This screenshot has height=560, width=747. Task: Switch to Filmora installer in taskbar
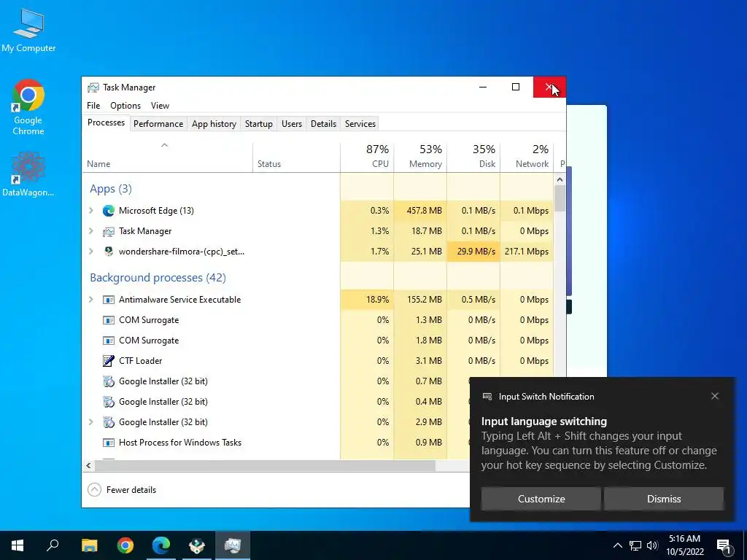(197, 545)
